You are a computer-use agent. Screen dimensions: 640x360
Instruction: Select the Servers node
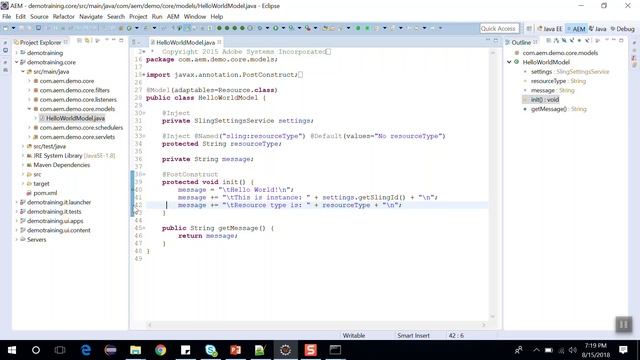[36, 240]
